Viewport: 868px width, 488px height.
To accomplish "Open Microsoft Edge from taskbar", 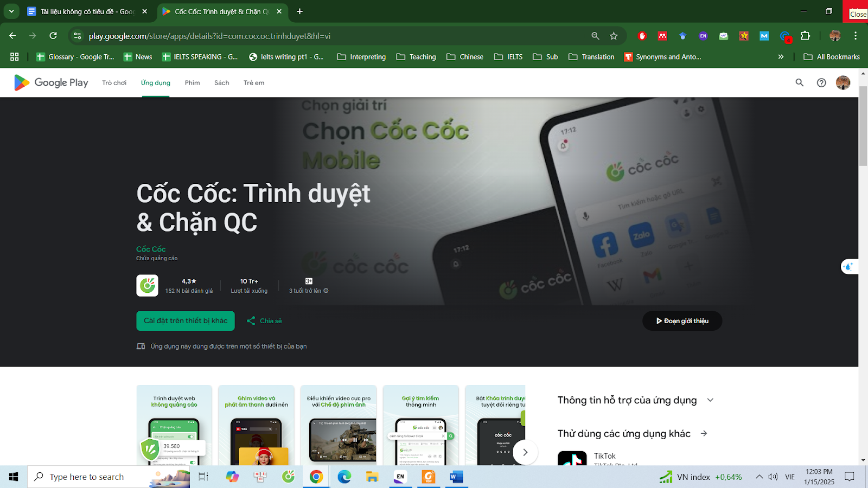I will [344, 477].
